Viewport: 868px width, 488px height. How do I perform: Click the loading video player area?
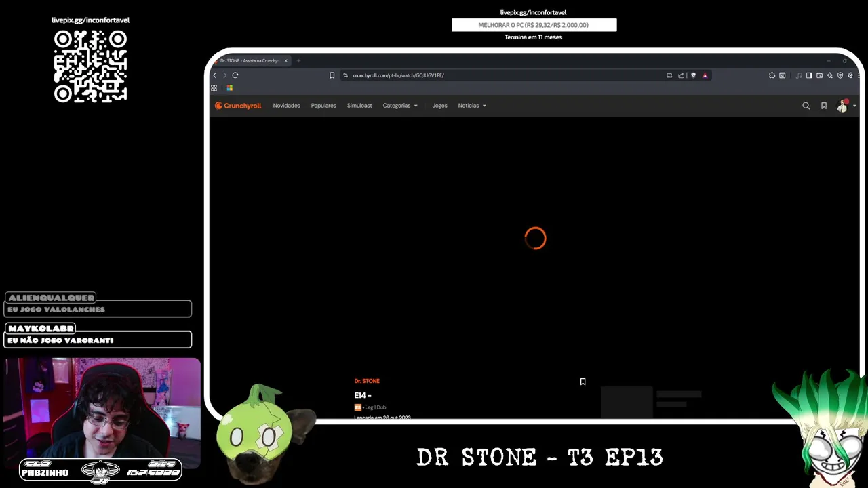coord(535,238)
